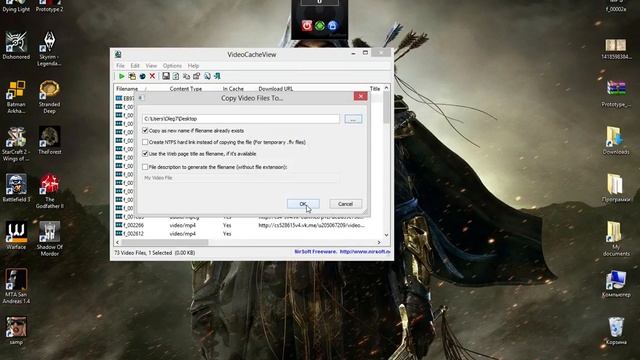Select TheForest desktop icon

[x=49, y=141]
